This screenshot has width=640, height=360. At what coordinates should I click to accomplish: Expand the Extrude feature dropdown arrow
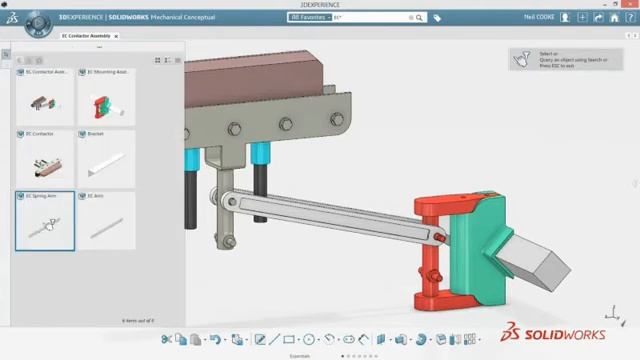pyautogui.click(x=390, y=340)
